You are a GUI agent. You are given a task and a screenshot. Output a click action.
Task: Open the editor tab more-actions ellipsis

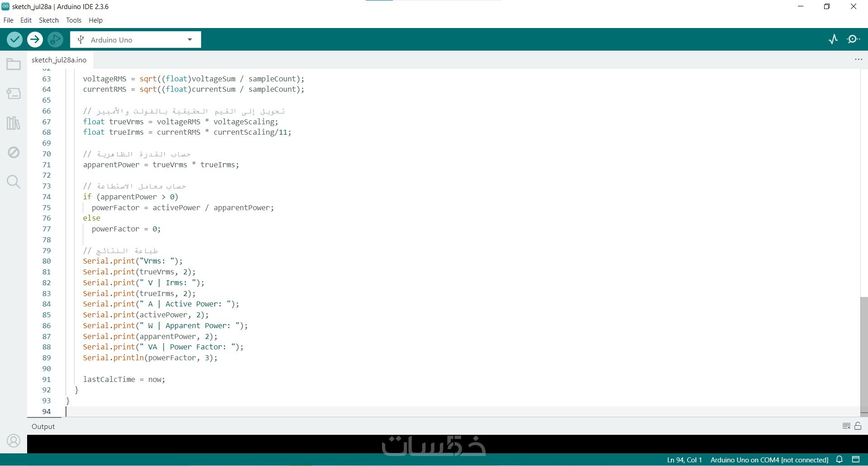[x=859, y=60]
